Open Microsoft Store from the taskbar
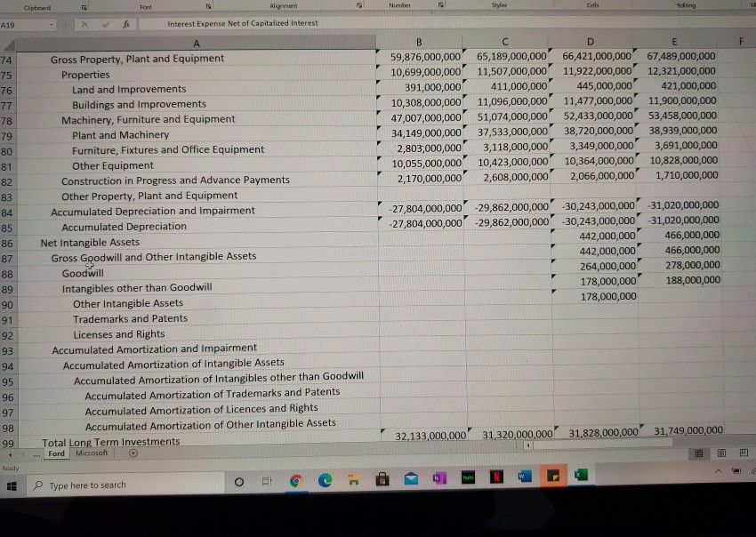Viewport: 756px width, 537px height. click(382, 478)
